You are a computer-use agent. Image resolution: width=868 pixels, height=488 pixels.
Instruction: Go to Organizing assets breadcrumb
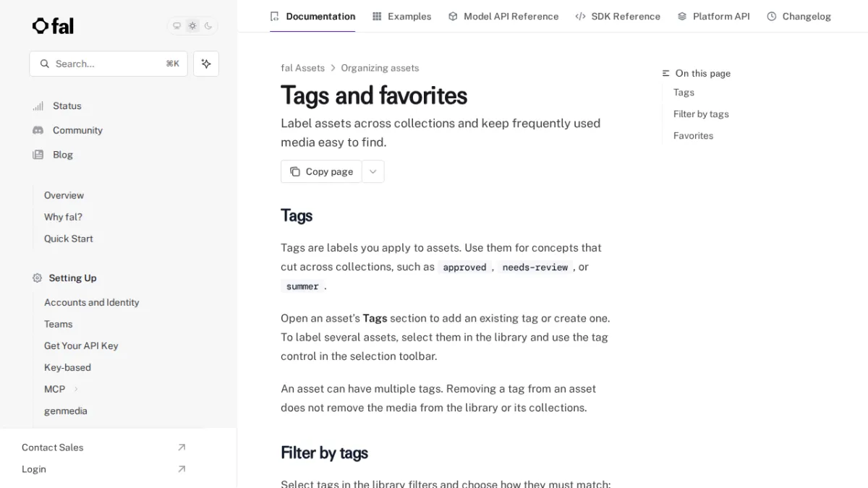coord(380,68)
